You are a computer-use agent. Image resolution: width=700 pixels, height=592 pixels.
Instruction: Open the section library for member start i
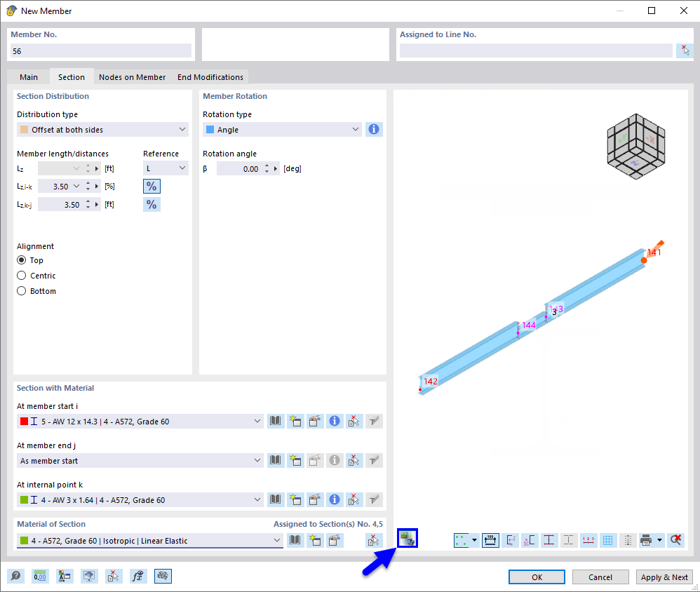click(275, 421)
